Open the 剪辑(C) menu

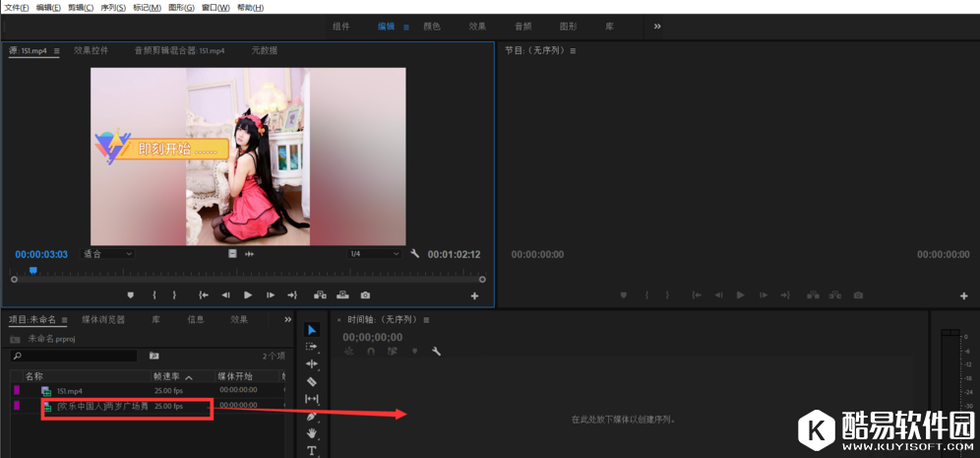[81, 7]
